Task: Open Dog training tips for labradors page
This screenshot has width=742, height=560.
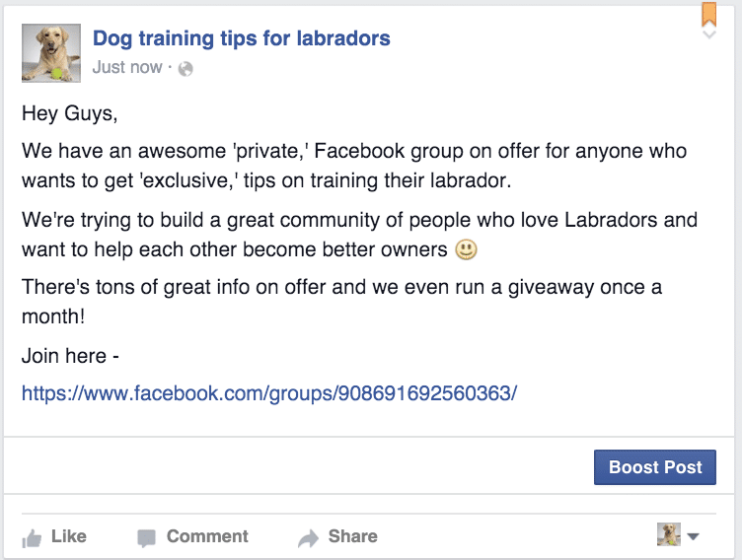Action: (x=242, y=38)
